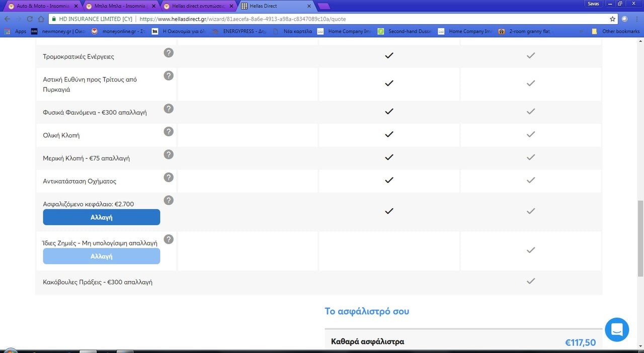The width and height of the screenshot is (644, 353).
Task: Click the address bar URL
Action: tap(243, 19)
